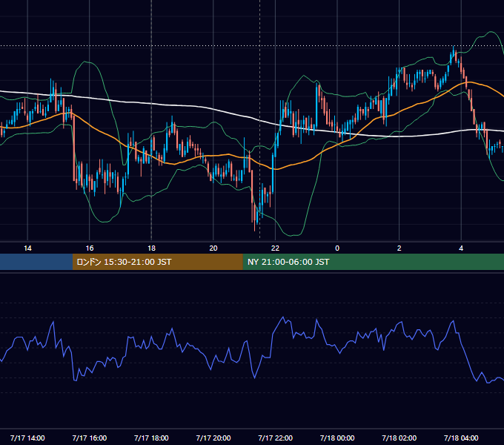Click the 7/17 14:00 time label
Image resolution: width=504 pixels, height=445 pixels.
pyautogui.click(x=27, y=438)
